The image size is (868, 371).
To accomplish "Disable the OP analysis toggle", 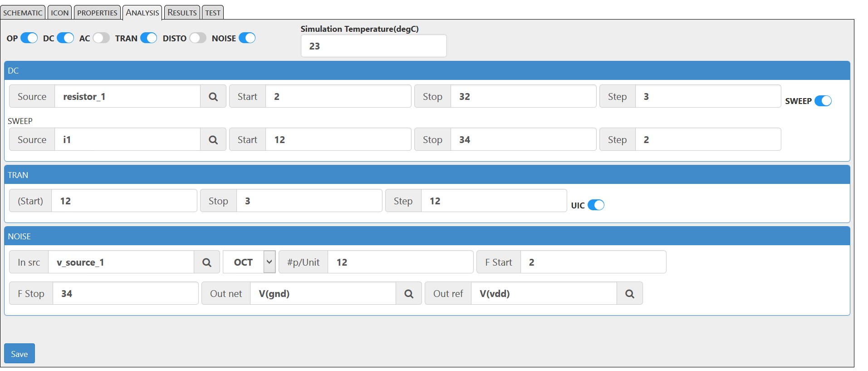I will (29, 38).
